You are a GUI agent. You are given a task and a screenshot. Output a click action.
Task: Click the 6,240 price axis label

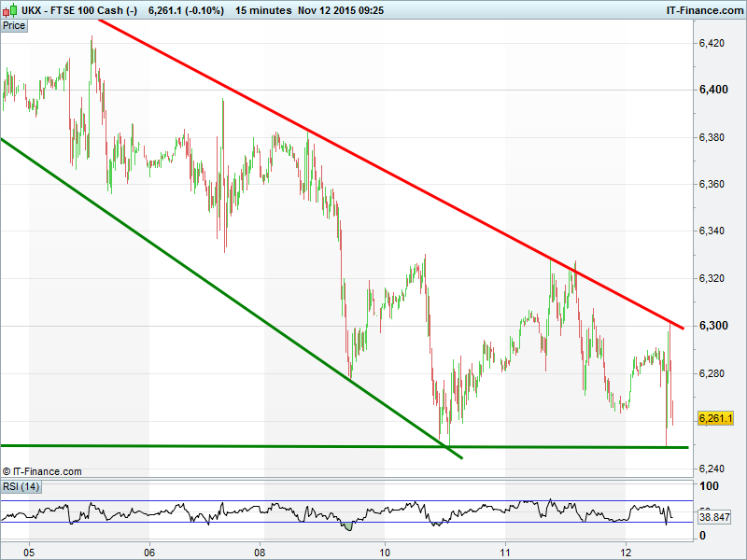click(x=712, y=469)
